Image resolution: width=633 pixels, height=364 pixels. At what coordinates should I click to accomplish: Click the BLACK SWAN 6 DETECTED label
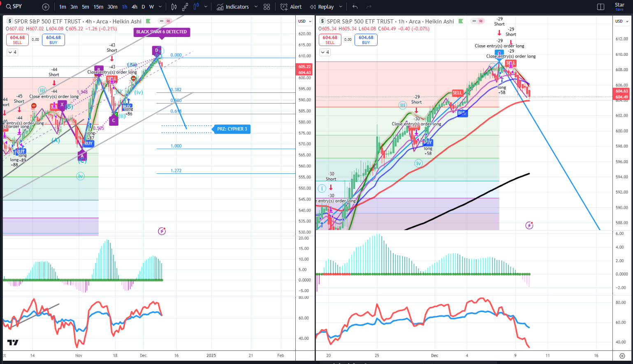[x=162, y=32]
